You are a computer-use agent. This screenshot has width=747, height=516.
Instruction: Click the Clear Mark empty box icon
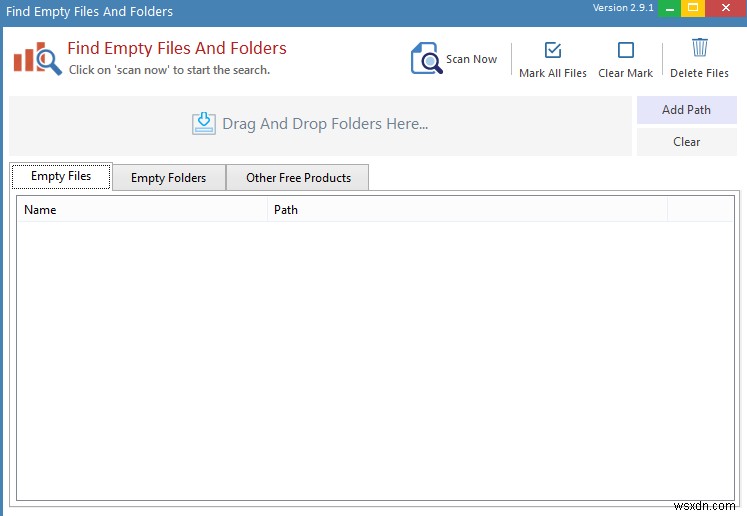[x=626, y=50]
